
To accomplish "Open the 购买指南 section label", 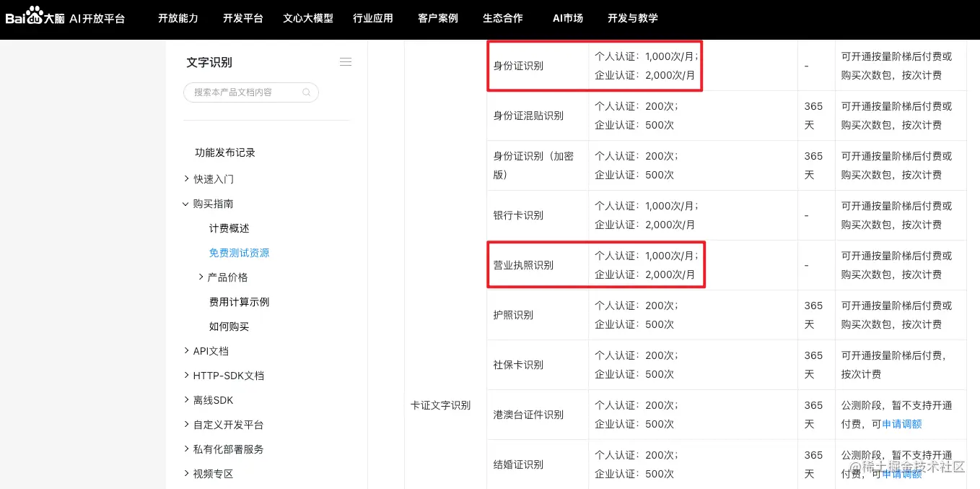I will pyautogui.click(x=213, y=204).
